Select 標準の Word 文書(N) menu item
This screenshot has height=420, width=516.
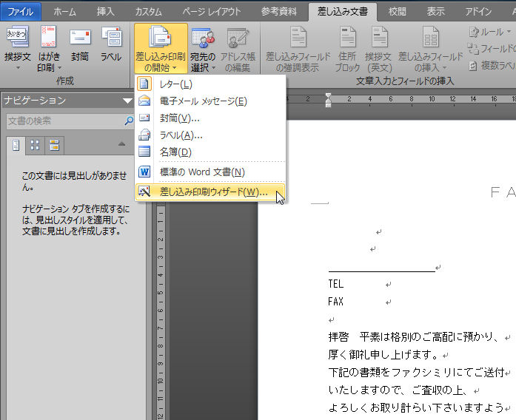click(x=210, y=172)
